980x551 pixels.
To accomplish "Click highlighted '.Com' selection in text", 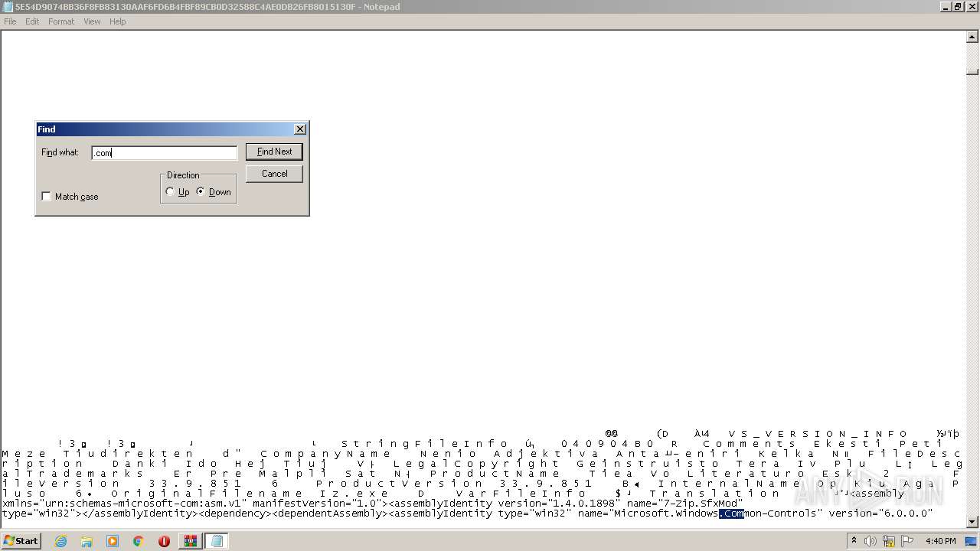I will click(731, 514).
